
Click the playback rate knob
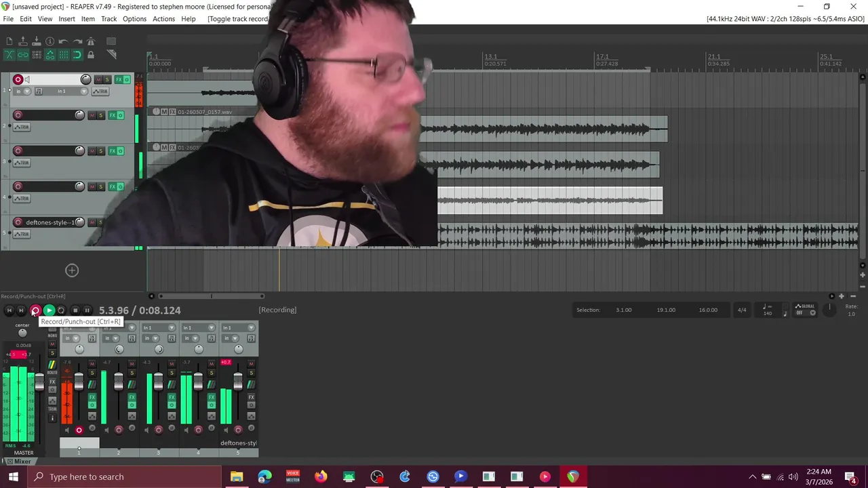829,309
